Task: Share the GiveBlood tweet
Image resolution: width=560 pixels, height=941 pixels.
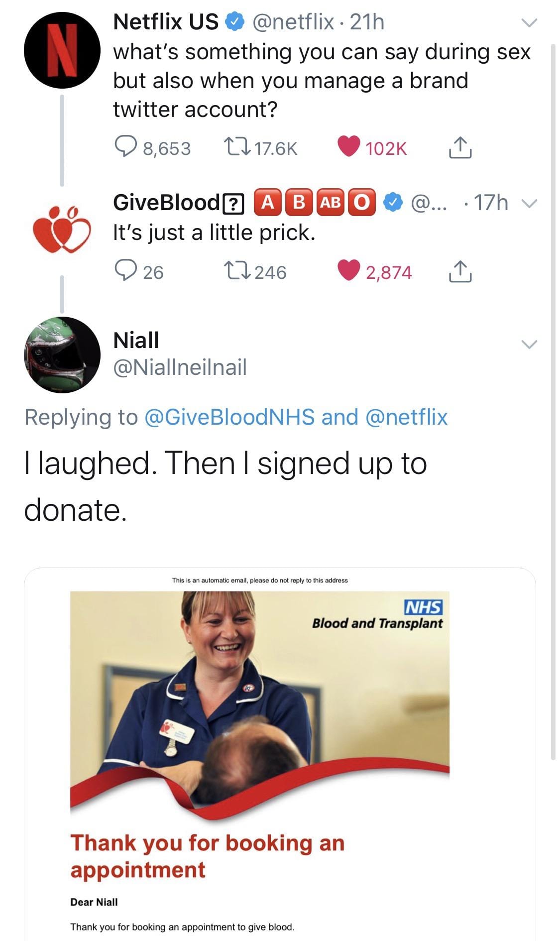Action: 460,271
